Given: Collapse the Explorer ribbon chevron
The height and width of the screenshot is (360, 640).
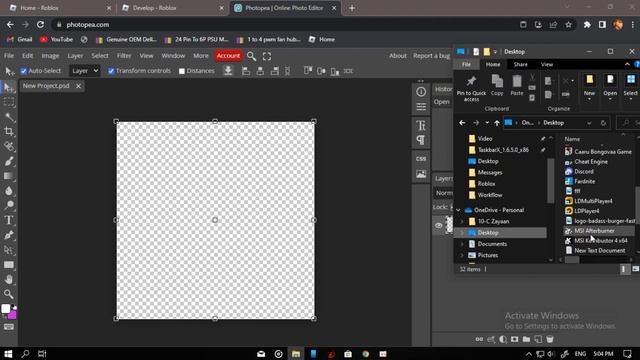Looking at the screenshot, I should pos(627,64).
